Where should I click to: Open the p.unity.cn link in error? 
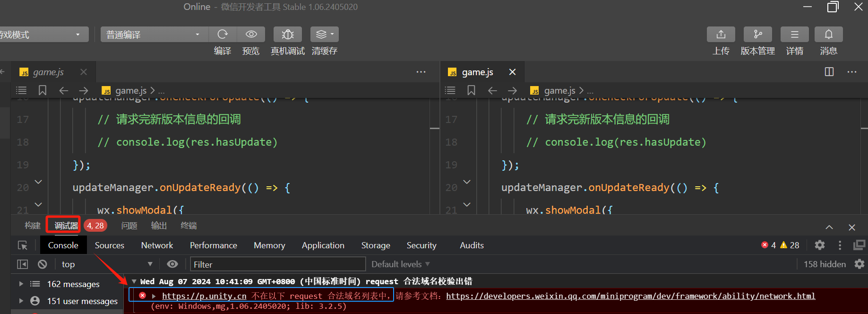tap(204, 296)
